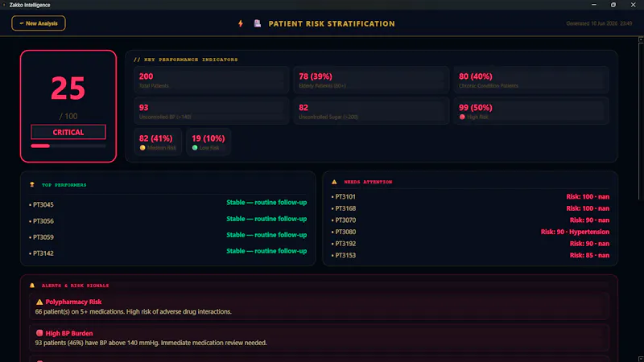Click the red dot next to High Risk
The image size is (644, 362).
[x=462, y=117]
